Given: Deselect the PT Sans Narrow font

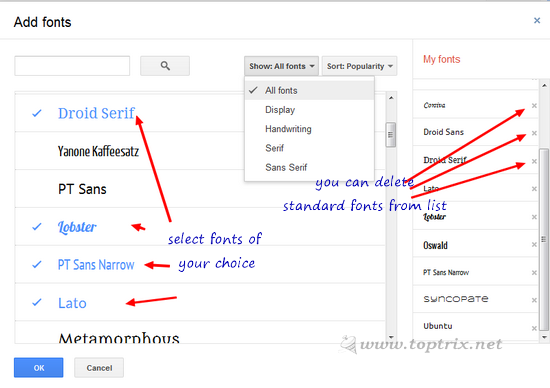Looking at the screenshot, I should point(200,265).
